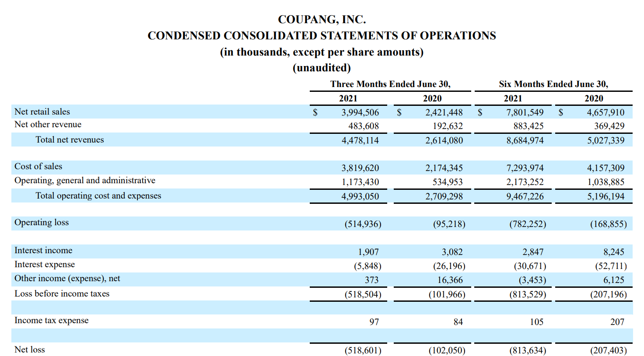Screen dimensions: 644x356
Task: Click operating expense value 2,173,252
Action: point(525,182)
